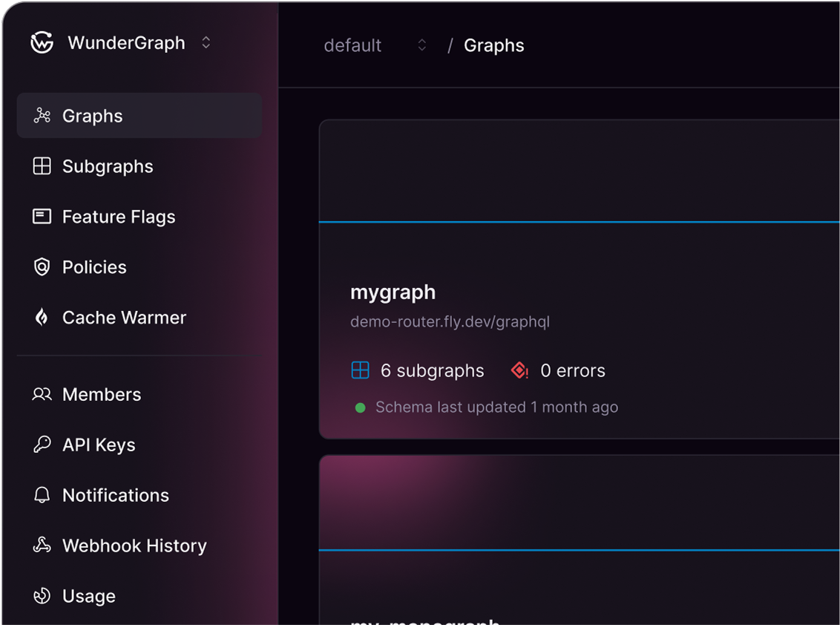The image size is (840, 625).
Task: Open the mygraph graph title
Action: (x=393, y=292)
